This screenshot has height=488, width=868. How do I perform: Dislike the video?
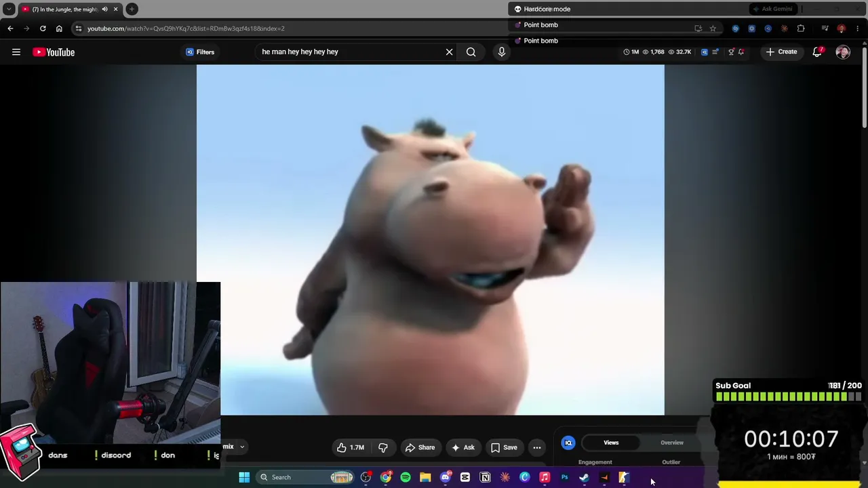382,447
